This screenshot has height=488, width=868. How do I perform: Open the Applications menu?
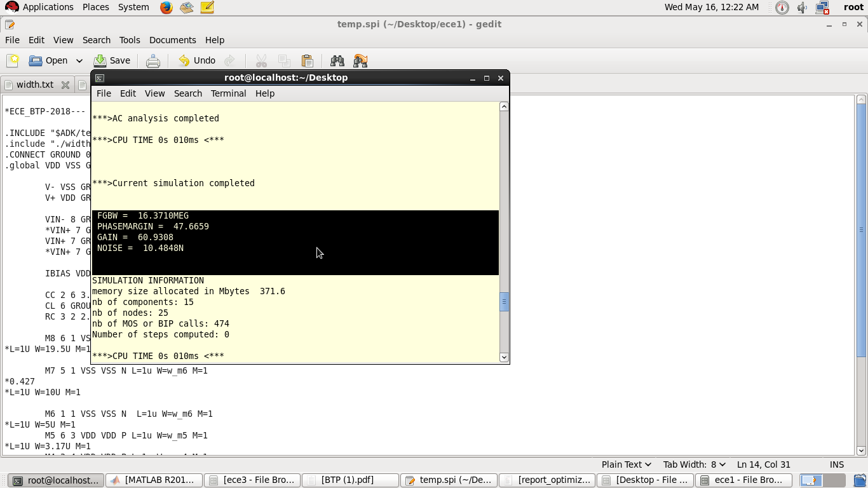point(39,7)
